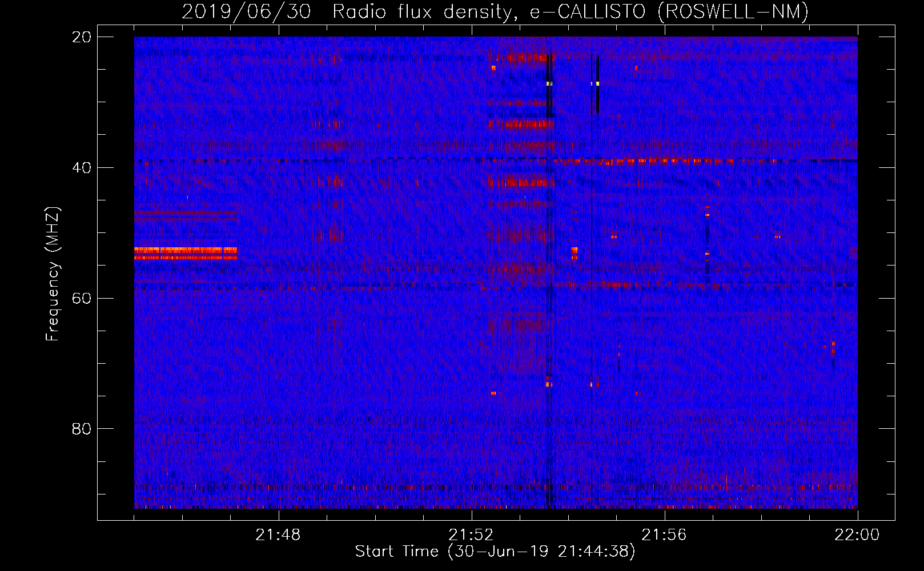Click the '20' frequency tick label

coord(81,37)
